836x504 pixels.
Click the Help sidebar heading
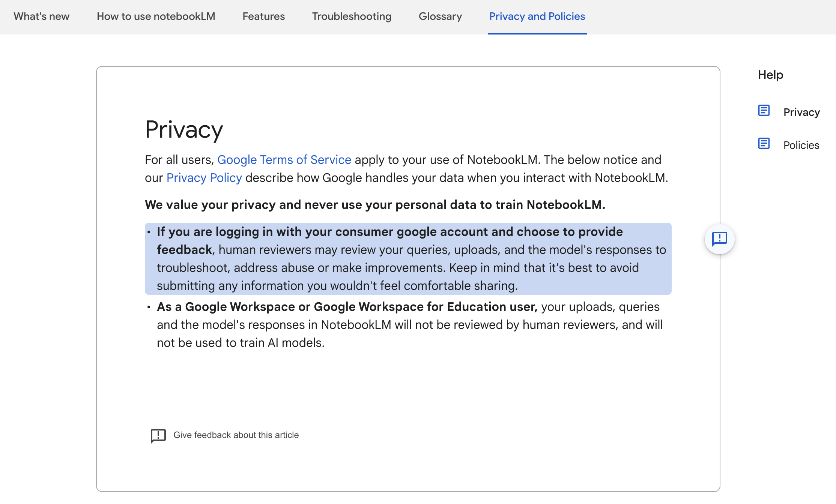point(770,75)
